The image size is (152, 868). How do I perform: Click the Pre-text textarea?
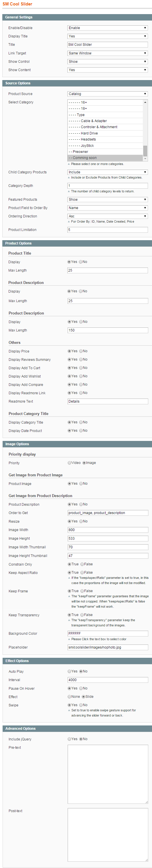coord(108,774)
